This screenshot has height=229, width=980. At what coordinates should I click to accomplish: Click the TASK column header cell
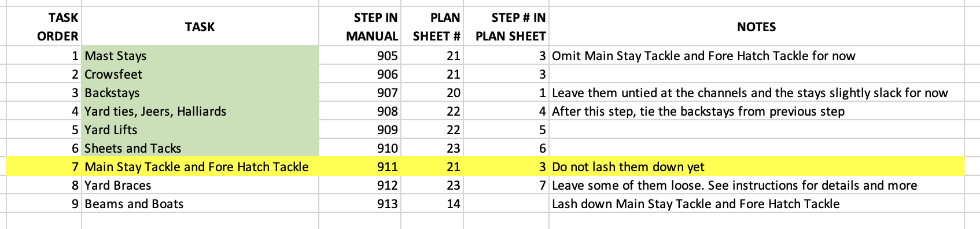click(x=200, y=27)
